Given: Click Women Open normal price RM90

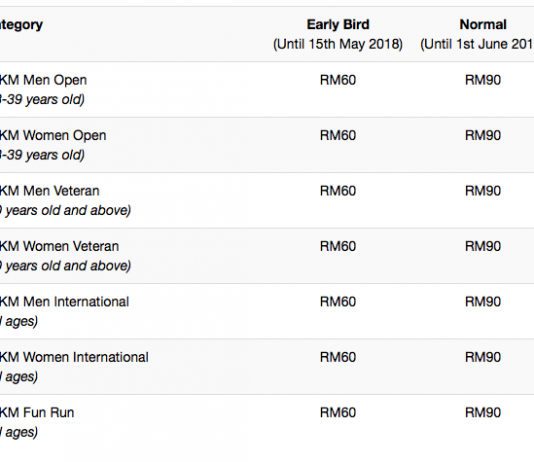Looking at the screenshot, I should tap(483, 136).
